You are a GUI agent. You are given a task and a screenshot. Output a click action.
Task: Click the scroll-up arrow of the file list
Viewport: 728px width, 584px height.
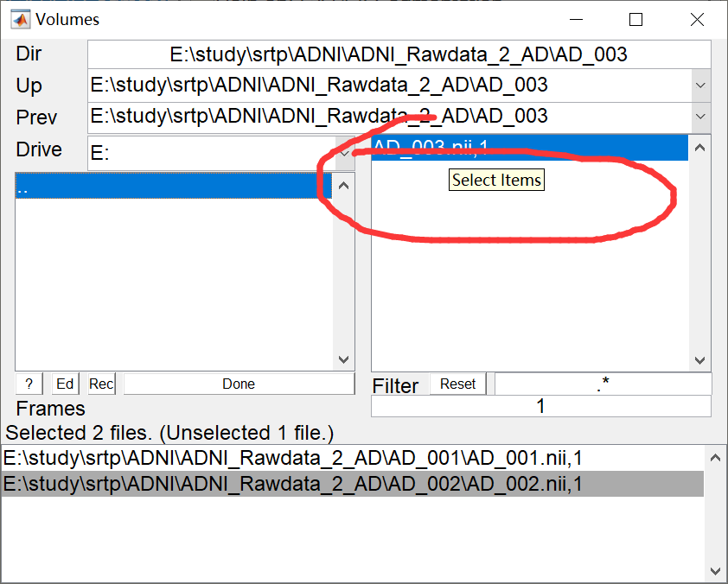tap(699, 147)
